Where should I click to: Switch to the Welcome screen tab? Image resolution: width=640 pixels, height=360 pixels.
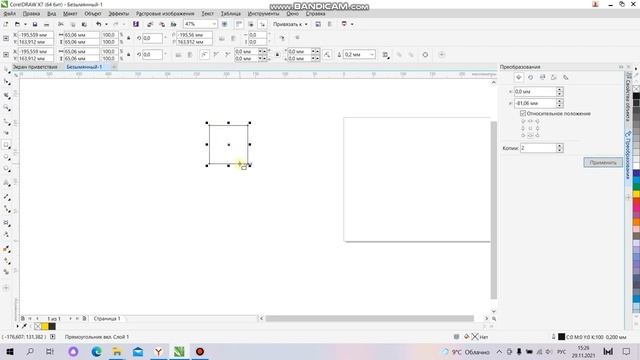coord(35,67)
